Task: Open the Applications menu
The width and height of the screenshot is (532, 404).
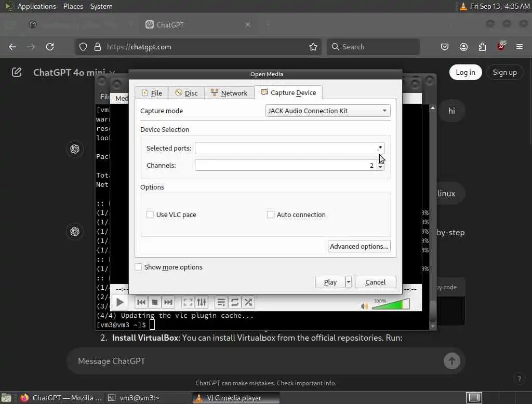Action: pos(32,6)
